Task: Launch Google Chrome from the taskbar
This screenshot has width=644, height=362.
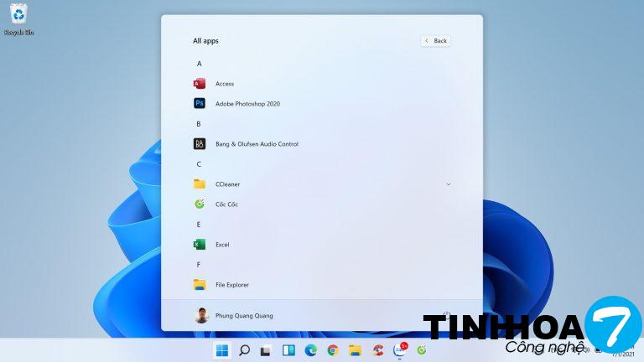Action: (x=333, y=350)
